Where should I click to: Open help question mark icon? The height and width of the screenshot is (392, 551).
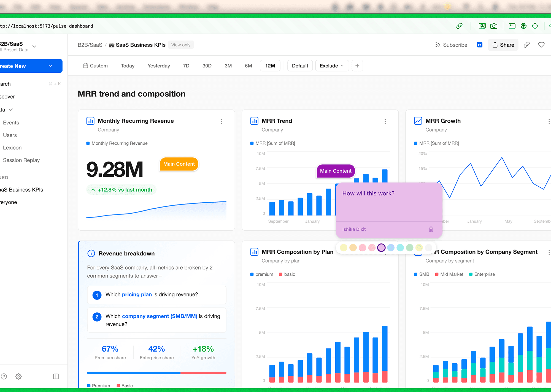pos(4,376)
